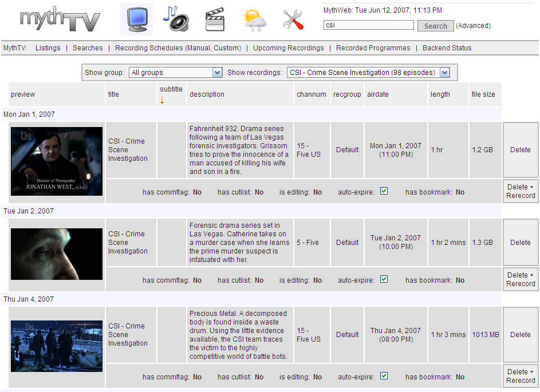540x392 pixels.
Task: Open the TV monitor section icon
Action: pos(137,20)
